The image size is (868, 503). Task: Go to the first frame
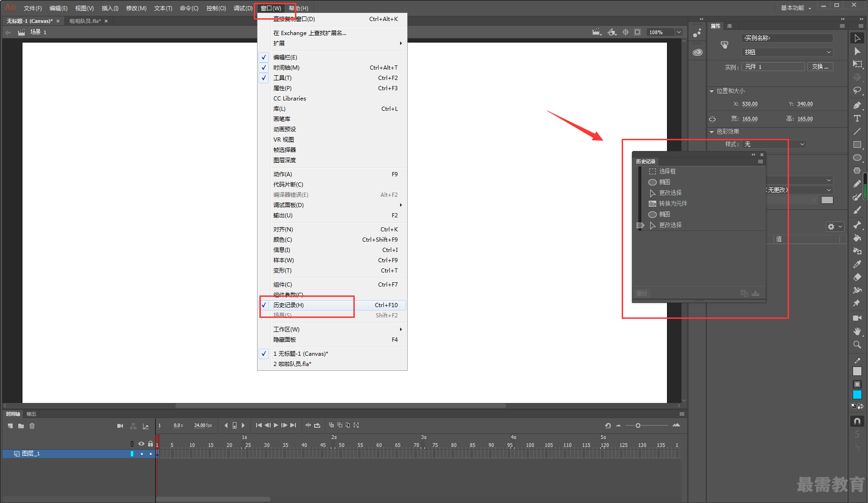click(x=258, y=425)
